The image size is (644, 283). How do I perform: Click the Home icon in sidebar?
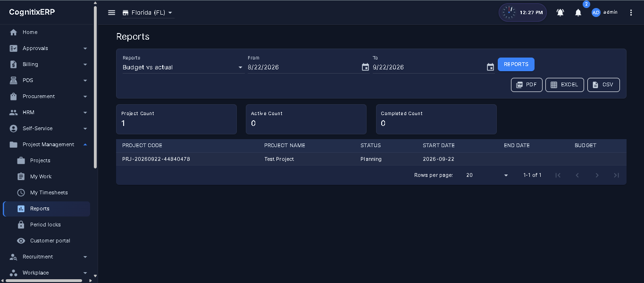coord(13,32)
